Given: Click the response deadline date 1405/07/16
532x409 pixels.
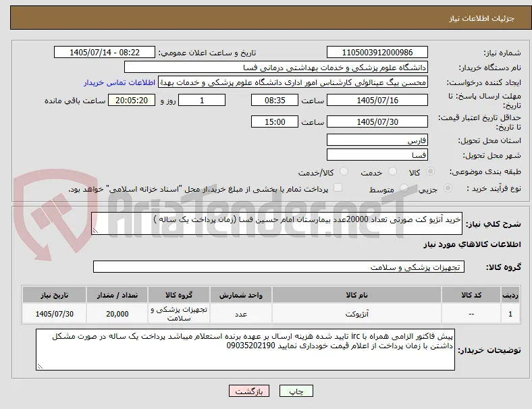Looking at the screenshot, I should (x=377, y=100).
